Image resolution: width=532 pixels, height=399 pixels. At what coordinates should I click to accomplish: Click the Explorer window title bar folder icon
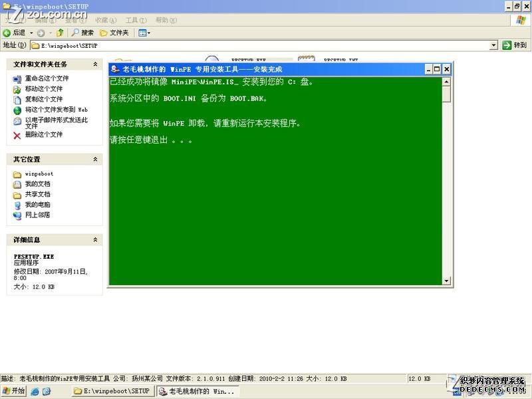click(x=7, y=6)
